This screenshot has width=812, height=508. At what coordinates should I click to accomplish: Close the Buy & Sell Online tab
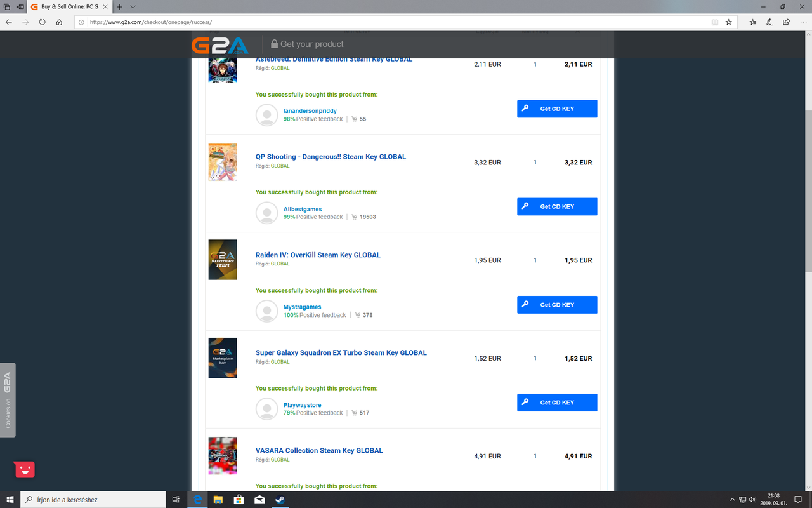click(105, 6)
